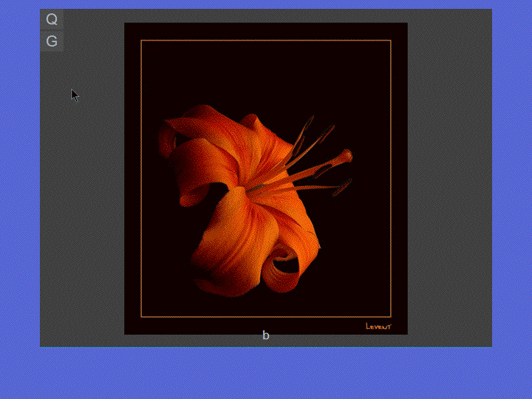Click the top-right corner of orange frame
This screenshot has width=532, height=399.
[x=390, y=41]
